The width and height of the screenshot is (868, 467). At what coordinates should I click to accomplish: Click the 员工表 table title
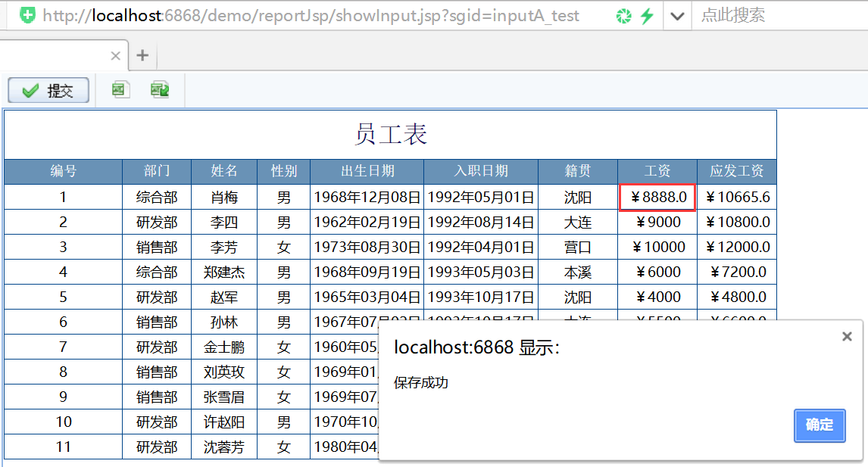(391, 135)
